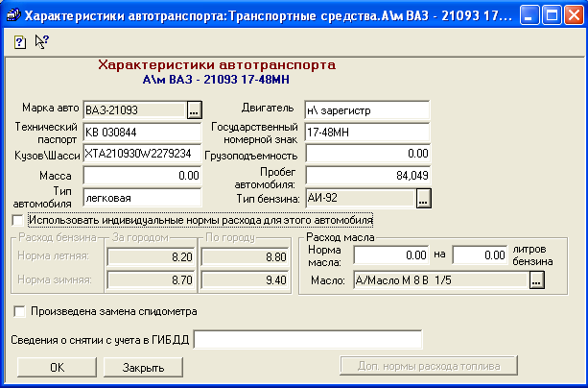Click summer norm in city value 8.80
Screen dimensions: 588x388
[x=245, y=257]
